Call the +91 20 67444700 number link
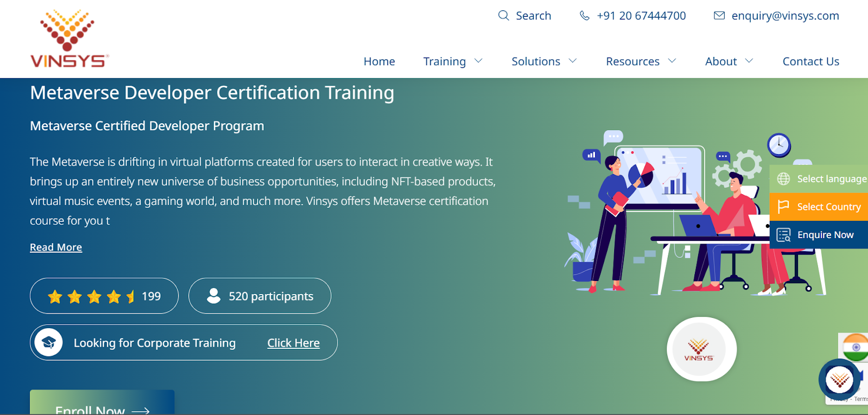The width and height of the screenshot is (868, 415). coord(641,16)
